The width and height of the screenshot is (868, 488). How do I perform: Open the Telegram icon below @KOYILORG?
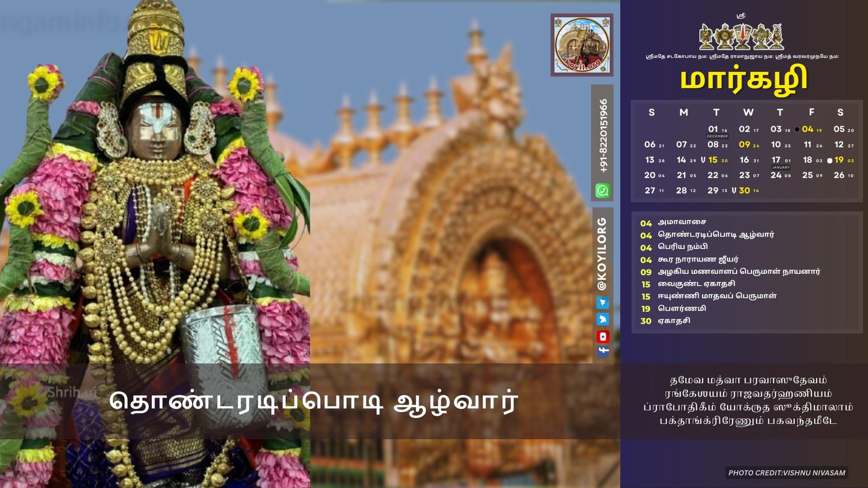pos(603,303)
